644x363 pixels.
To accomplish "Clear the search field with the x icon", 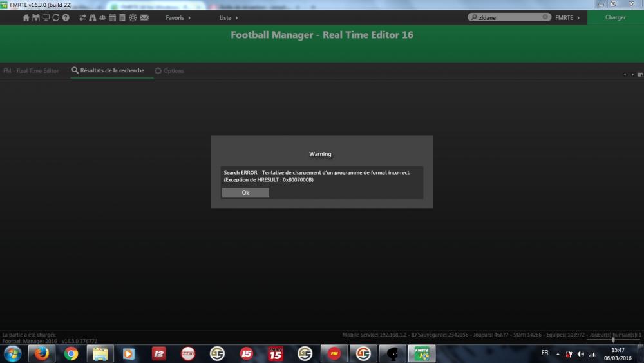I will coord(545,17).
